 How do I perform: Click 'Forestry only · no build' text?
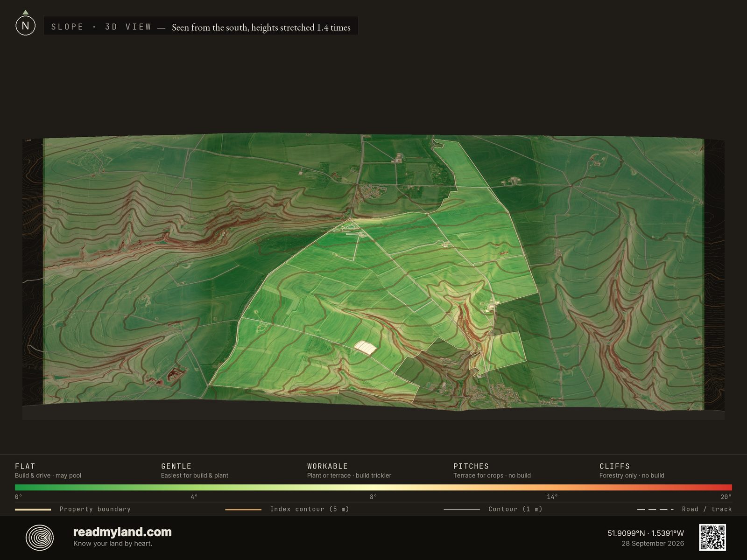[632, 476]
